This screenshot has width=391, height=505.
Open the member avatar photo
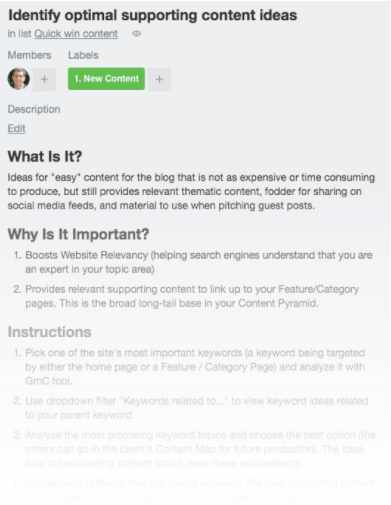click(x=19, y=79)
